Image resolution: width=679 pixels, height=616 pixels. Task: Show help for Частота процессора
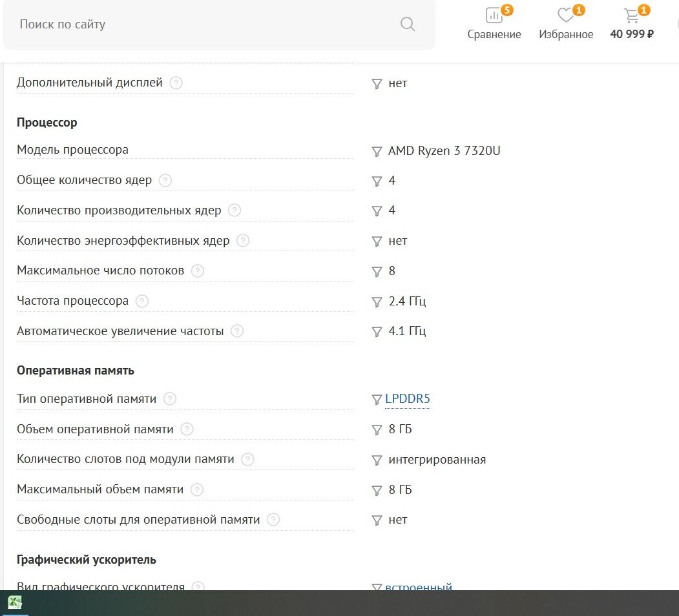[142, 301]
